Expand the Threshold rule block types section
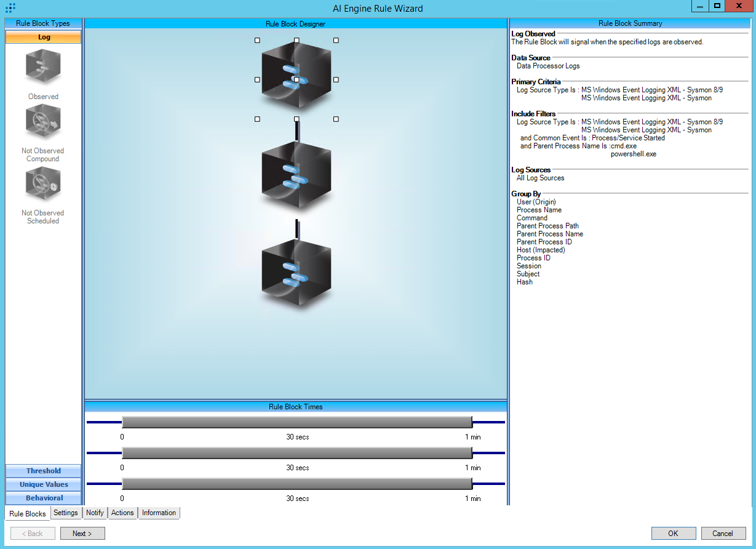The image size is (756, 549). click(43, 471)
